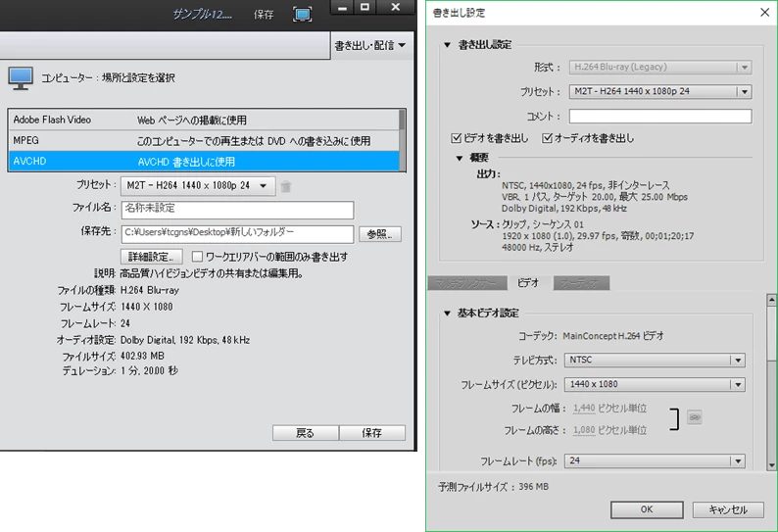Toggle オーディオを書き出し checkbox
Viewport: 778px width, 532px height.
point(548,138)
